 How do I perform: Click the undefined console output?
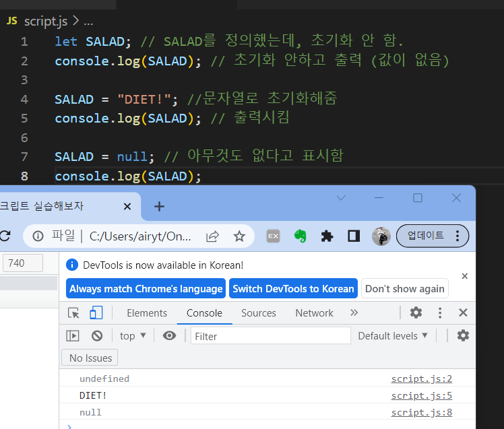[x=104, y=379]
